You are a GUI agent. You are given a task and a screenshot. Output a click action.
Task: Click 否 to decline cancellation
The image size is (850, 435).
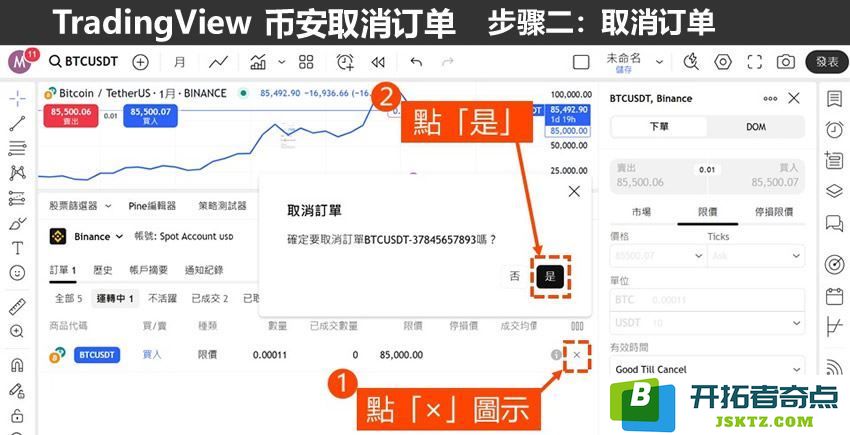[x=514, y=276]
